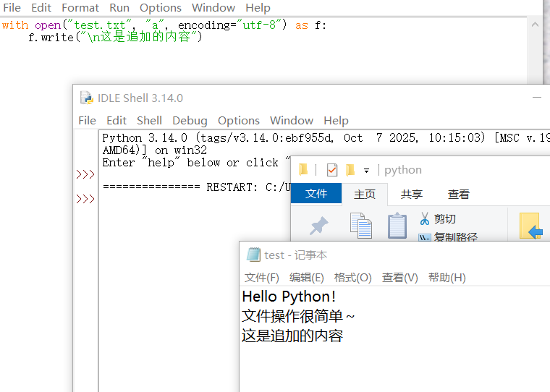Click the f.write code line in IDLE editor
Image resolution: width=550 pixels, height=392 pixels.
tap(115, 37)
